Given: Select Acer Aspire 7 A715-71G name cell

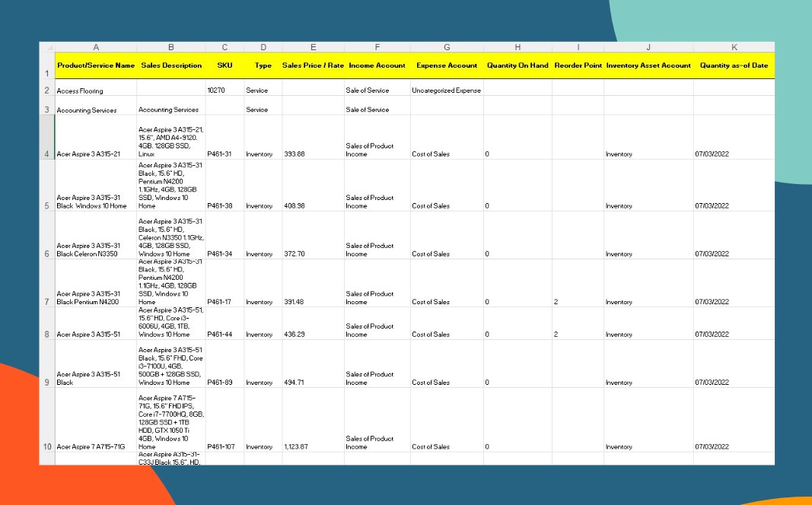Looking at the screenshot, I should [96, 420].
